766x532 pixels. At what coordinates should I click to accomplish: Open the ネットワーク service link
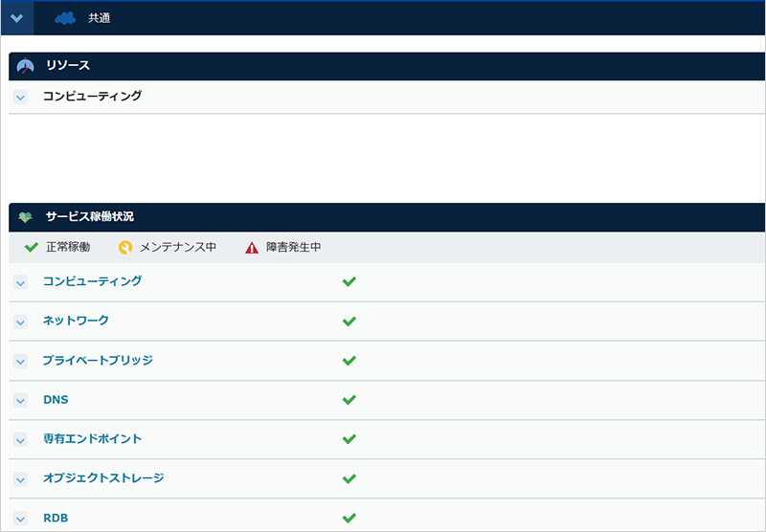[x=76, y=321]
